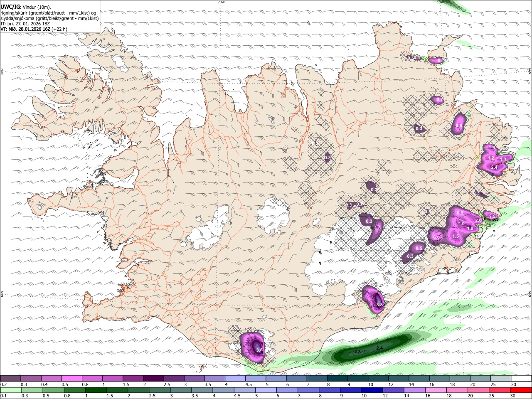This screenshot has height=399, width=532.
Task: Click the 'slydda/snjókoma' legend description line
Action: (x=49, y=18)
